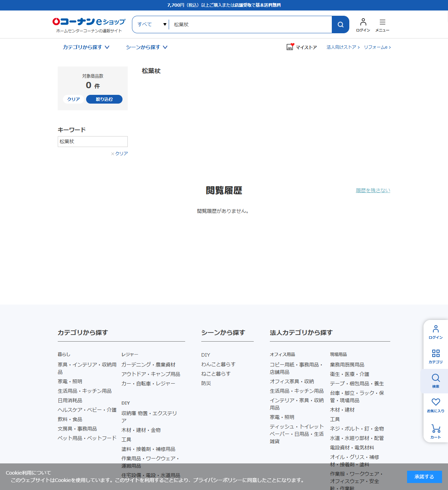
Task: Open ガーデニング・農業資材 link
Action: (148, 365)
